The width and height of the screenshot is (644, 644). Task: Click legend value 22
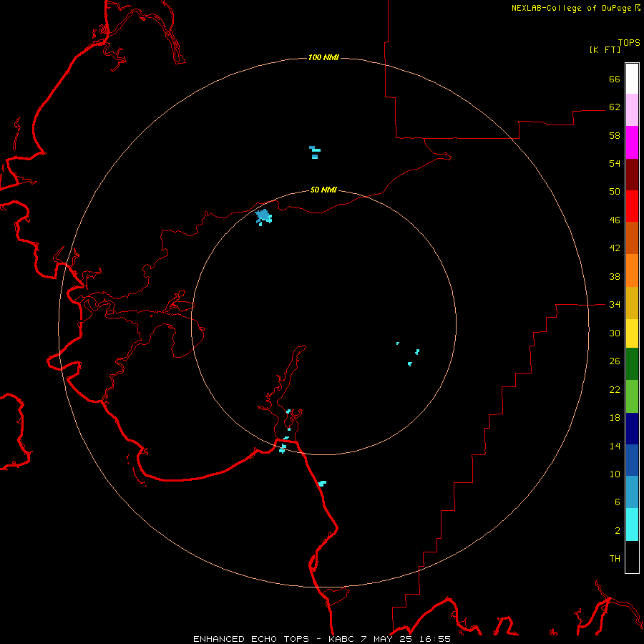pyautogui.click(x=615, y=389)
